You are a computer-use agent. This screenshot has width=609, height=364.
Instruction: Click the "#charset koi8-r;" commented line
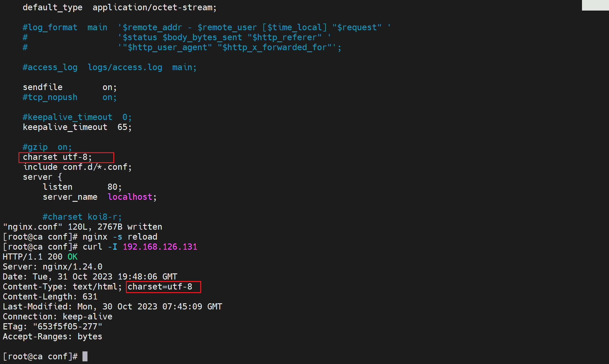[x=82, y=217]
